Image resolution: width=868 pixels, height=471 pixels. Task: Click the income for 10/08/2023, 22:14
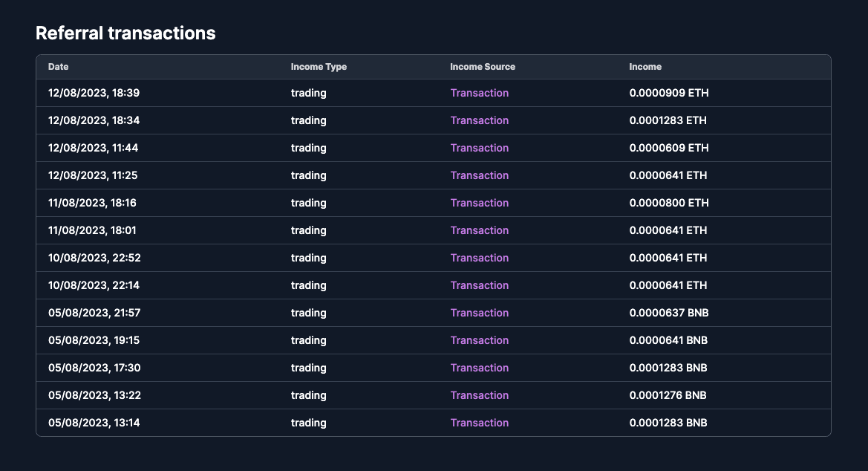(x=668, y=285)
